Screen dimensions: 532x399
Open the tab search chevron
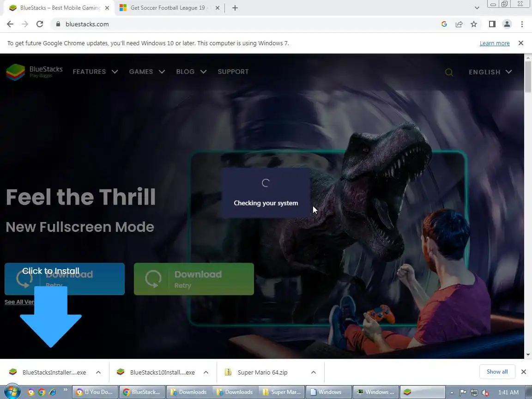tap(477, 8)
